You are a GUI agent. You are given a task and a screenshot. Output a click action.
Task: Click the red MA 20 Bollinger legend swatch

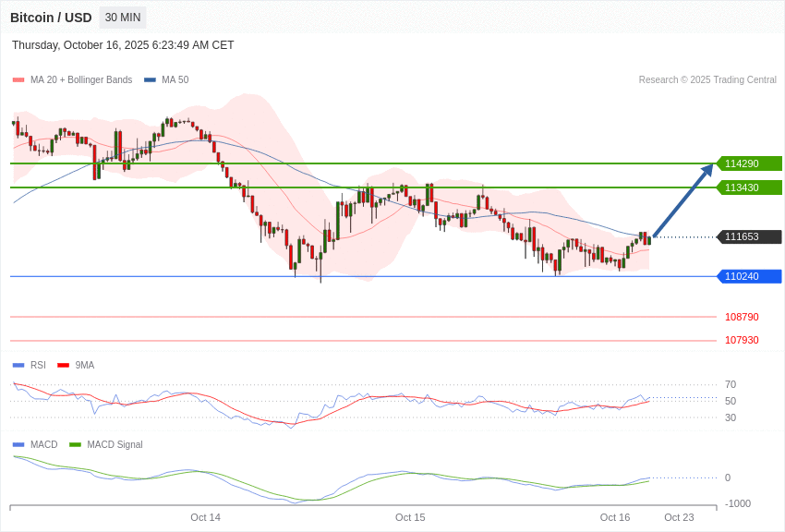[x=18, y=80]
